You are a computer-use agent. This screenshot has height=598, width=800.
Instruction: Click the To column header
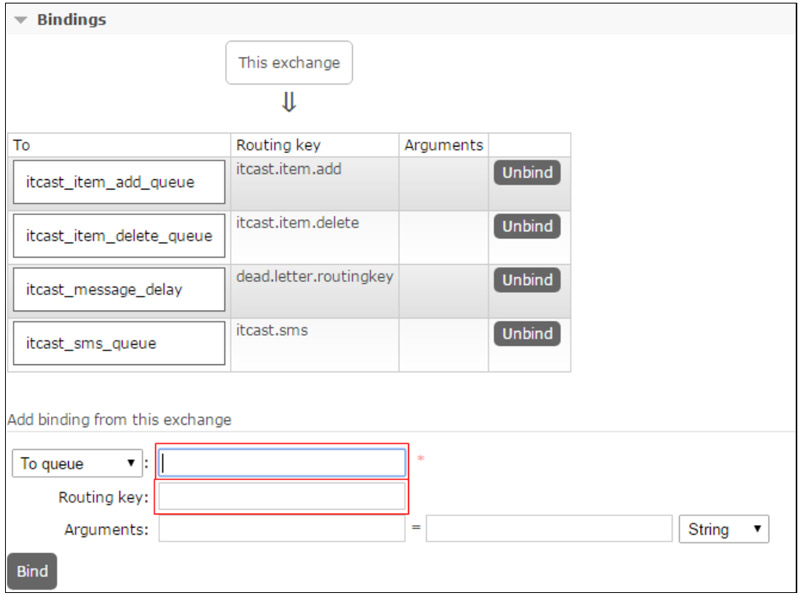click(21, 145)
